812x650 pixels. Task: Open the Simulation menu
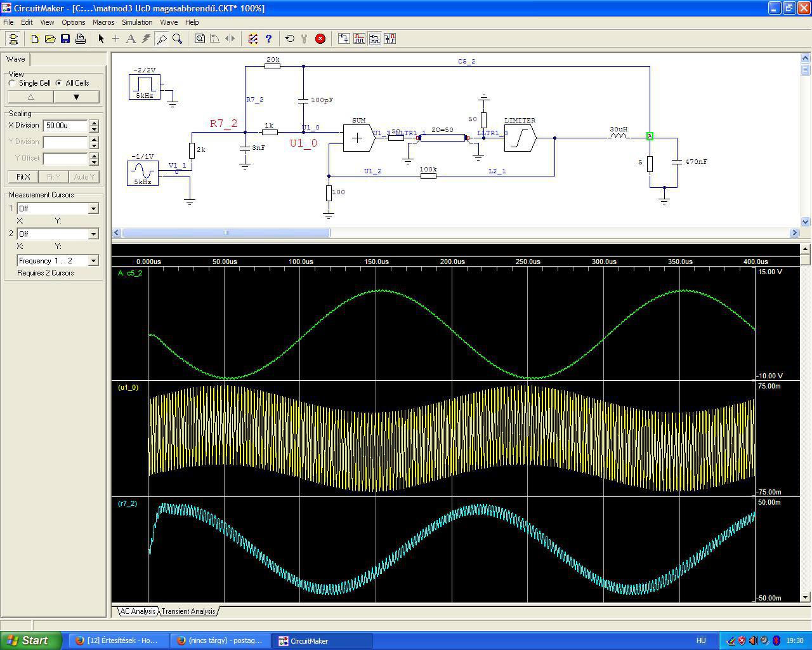(137, 22)
